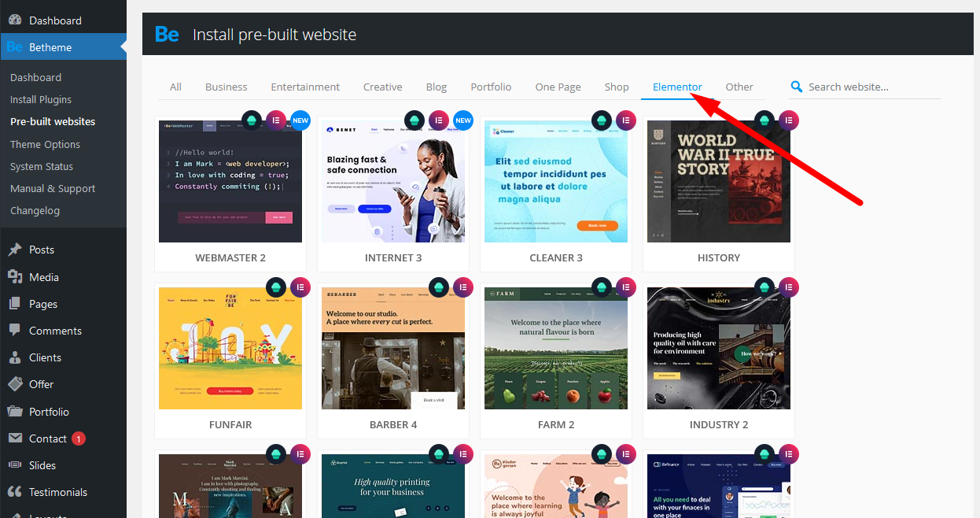The height and width of the screenshot is (518, 980).
Task: Open the Blog category tab
Action: coord(437,87)
